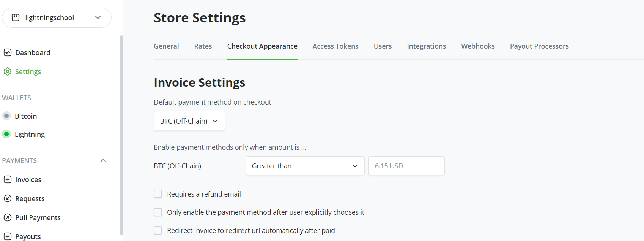
Task: Click the Settings gear icon
Action: 8,71
